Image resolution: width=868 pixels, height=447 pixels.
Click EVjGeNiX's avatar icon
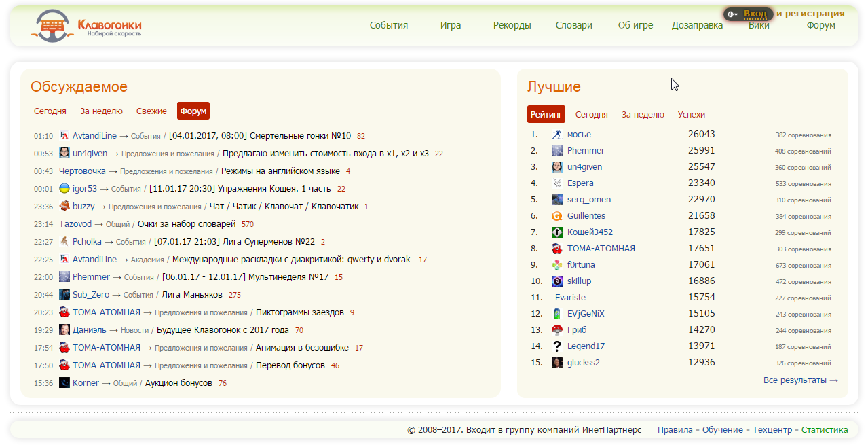[x=557, y=314]
